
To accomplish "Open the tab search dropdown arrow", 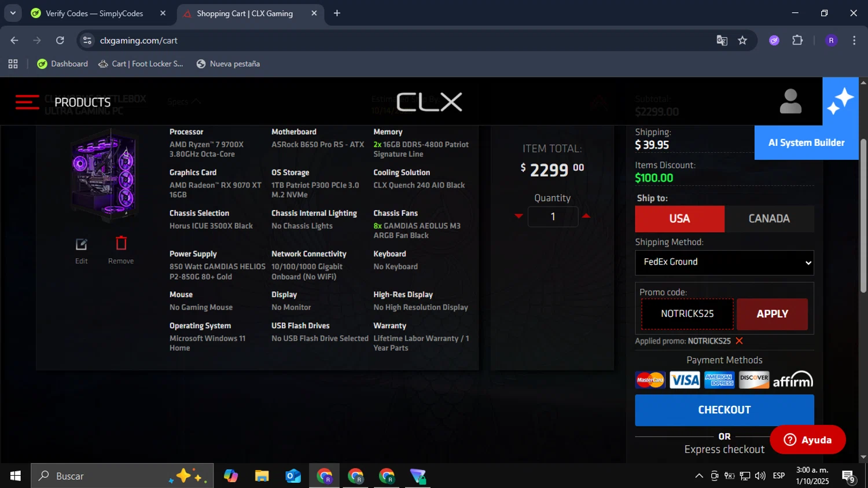I will click(x=13, y=13).
